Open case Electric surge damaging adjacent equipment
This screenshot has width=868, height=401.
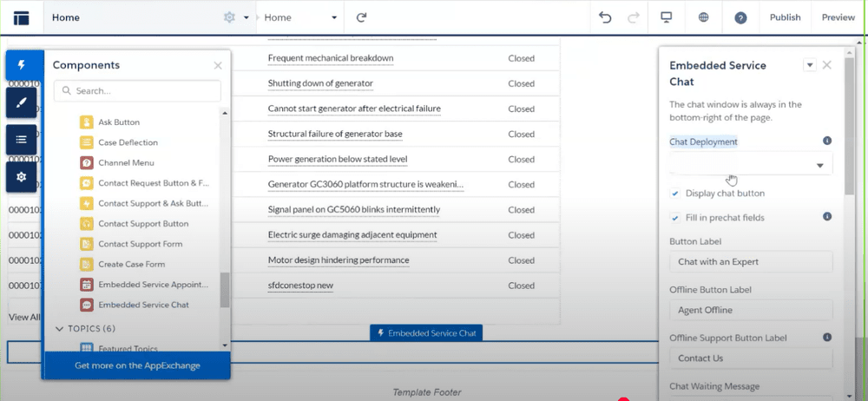[352, 235]
